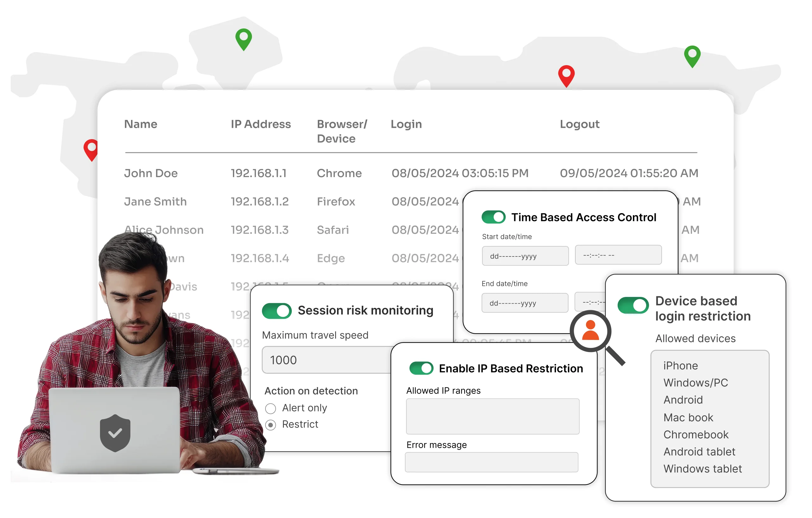Click the green map pin over eastern Asia
Image resolution: width=812 pixels, height=518 pixels.
coord(692,57)
